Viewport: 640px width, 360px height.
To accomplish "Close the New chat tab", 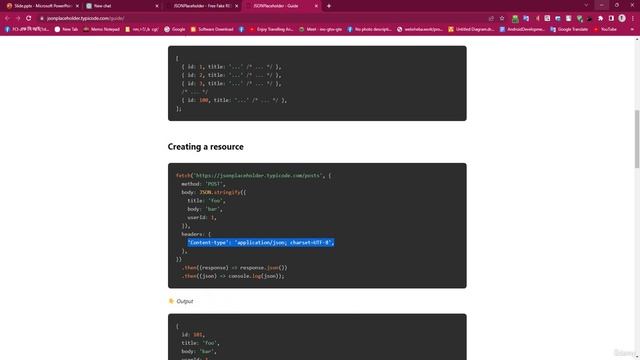I will pyautogui.click(x=157, y=6).
